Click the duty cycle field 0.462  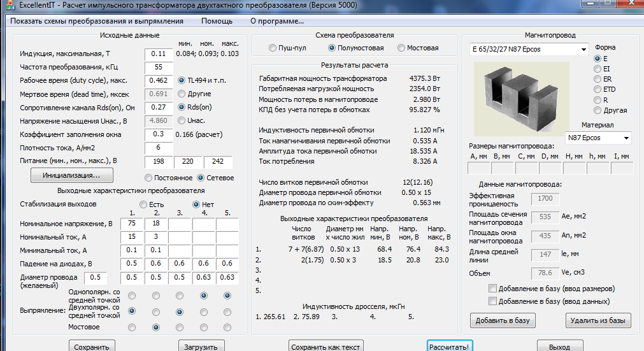click(x=159, y=80)
